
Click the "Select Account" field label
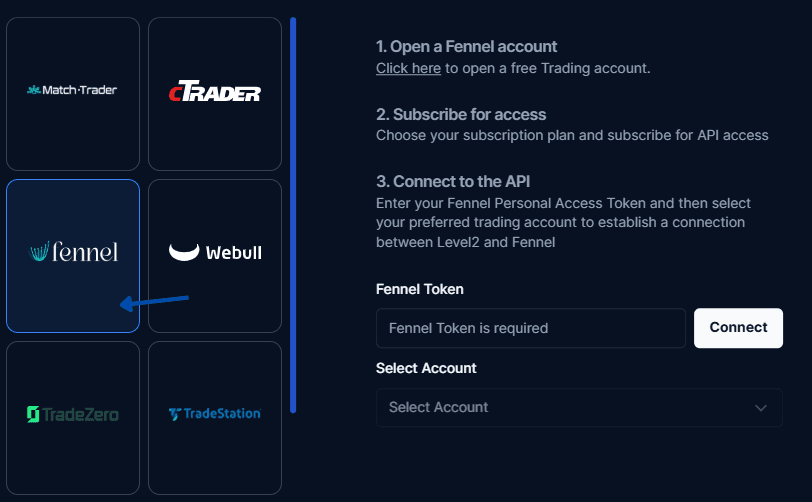pyautogui.click(x=426, y=368)
